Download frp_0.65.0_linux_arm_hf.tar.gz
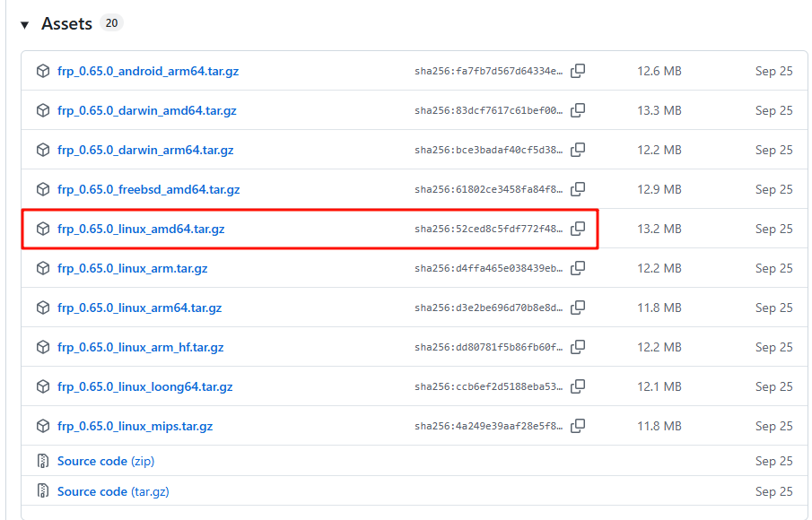812x520 pixels. click(x=140, y=347)
